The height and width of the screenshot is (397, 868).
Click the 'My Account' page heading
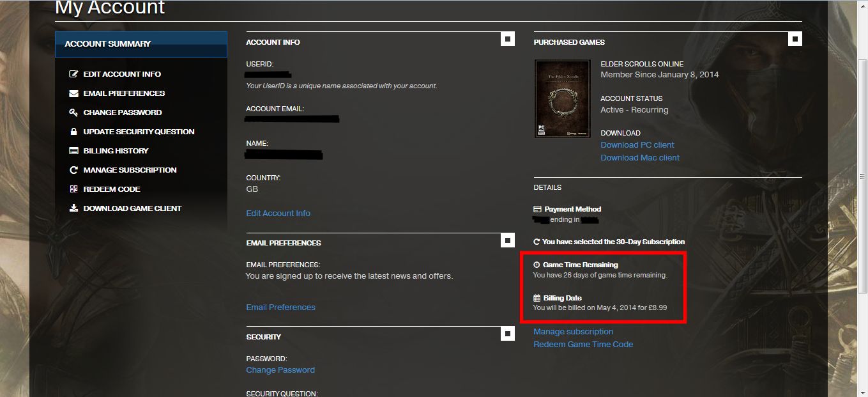coord(110,8)
